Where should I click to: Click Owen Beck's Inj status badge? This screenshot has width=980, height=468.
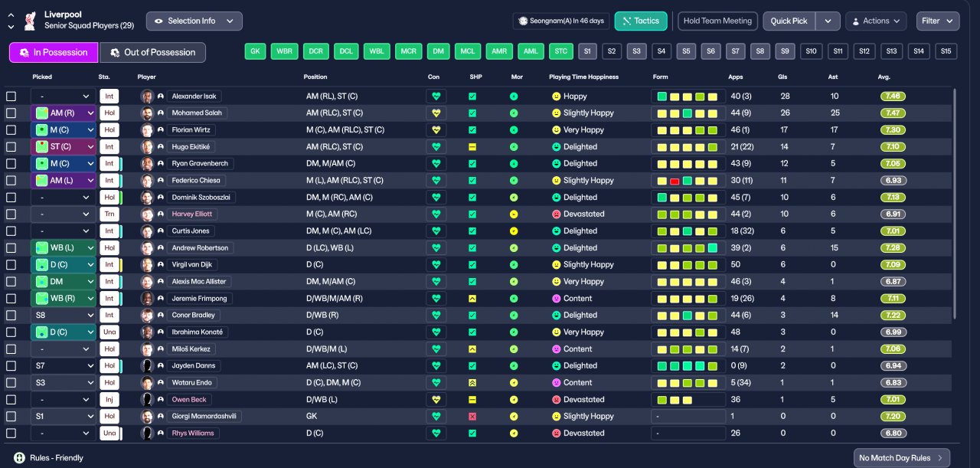109,400
